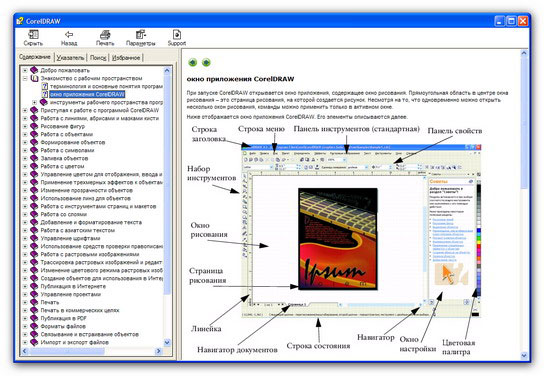
Task: Click the contents tree horizontal scrollbar thumb
Action: point(67,351)
